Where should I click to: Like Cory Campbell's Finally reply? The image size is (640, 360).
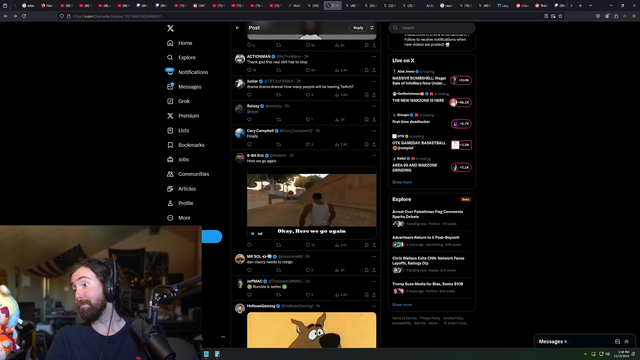[308, 144]
